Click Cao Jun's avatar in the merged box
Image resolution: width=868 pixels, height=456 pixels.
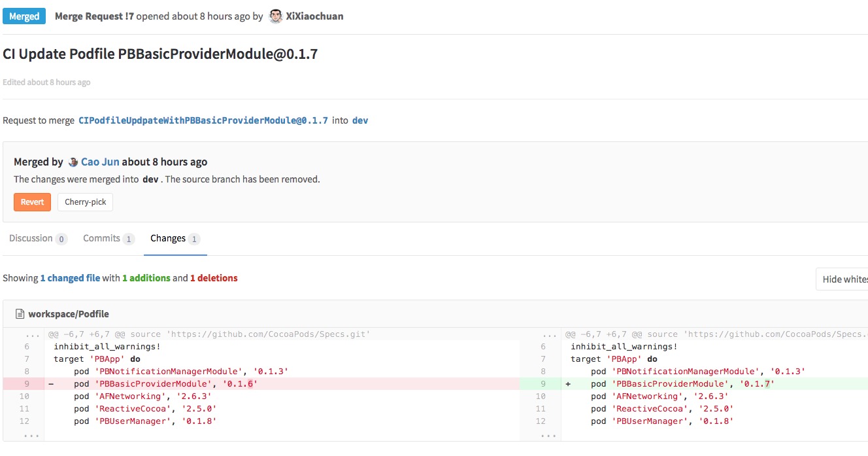[x=72, y=161]
